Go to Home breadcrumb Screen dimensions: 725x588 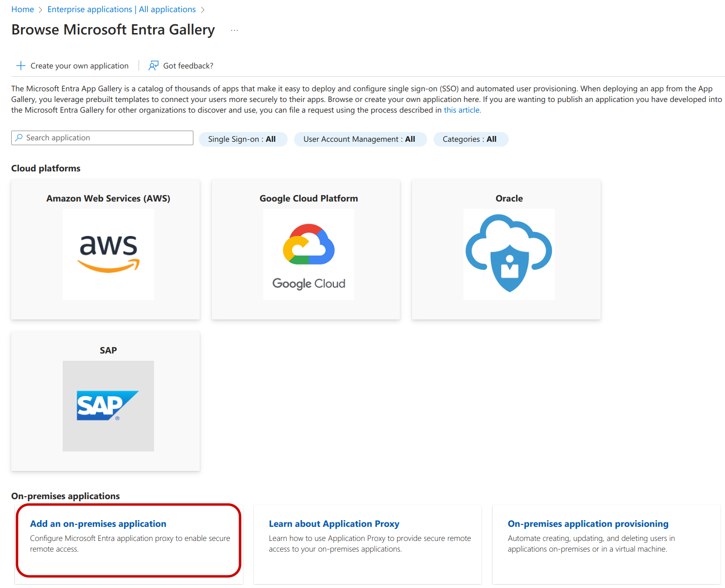tap(22, 9)
